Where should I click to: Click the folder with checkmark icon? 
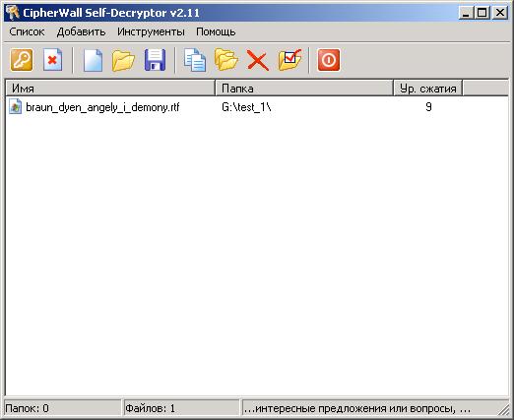(289, 60)
